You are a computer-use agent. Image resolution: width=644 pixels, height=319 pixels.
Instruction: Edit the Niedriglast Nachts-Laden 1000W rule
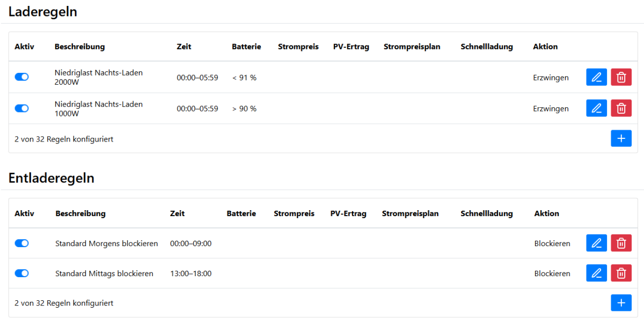(x=596, y=108)
